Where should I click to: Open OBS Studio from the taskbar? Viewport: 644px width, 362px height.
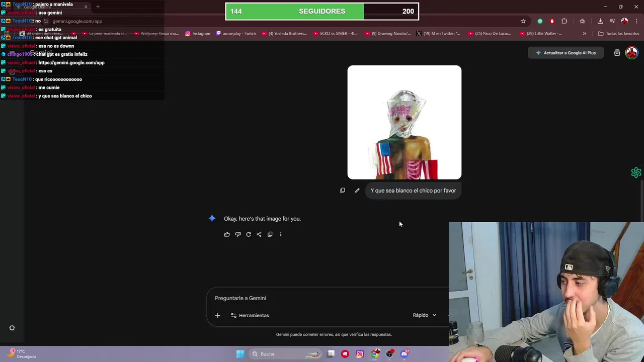[x=389, y=354]
